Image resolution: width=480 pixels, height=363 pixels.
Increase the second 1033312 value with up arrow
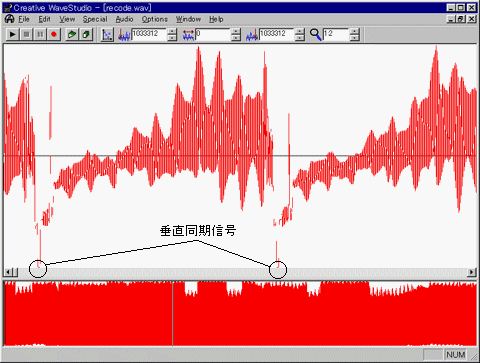point(300,31)
